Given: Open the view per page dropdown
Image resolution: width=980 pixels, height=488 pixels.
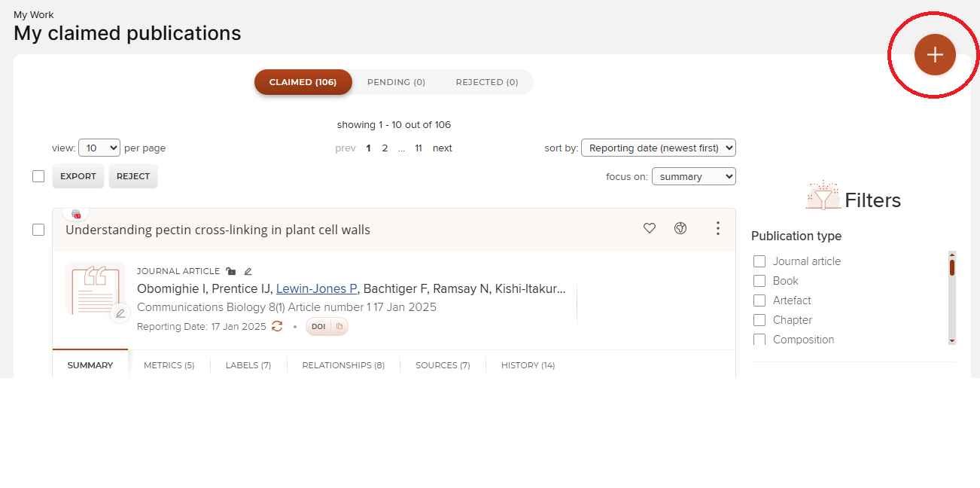Looking at the screenshot, I should [99, 148].
